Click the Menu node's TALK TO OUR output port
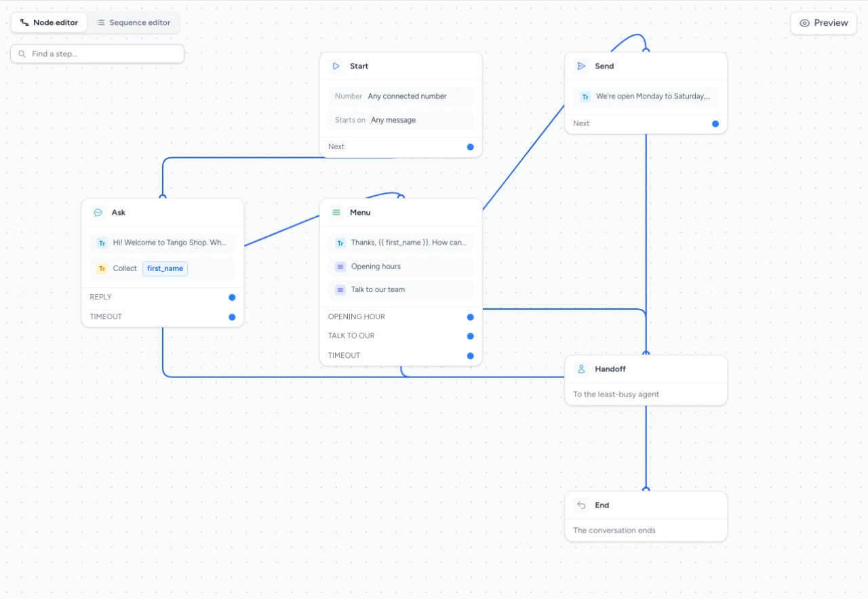The width and height of the screenshot is (868, 599). [470, 336]
